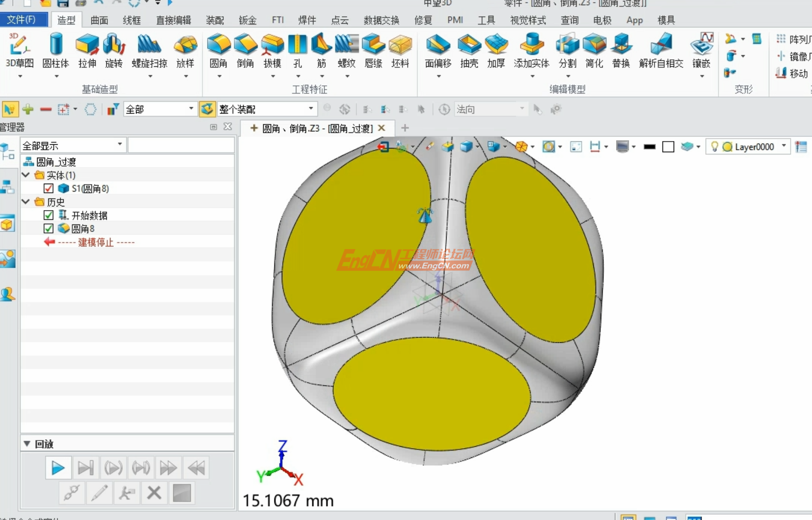The image size is (812, 520).
Task: Click the manager search input field
Action: pyautogui.click(x=181, y=145)
